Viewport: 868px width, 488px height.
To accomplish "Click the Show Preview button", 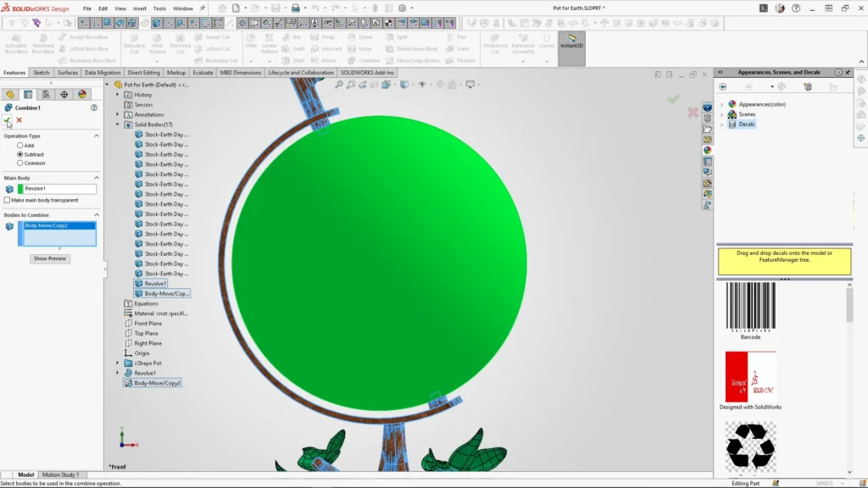I will coord(50,258).
